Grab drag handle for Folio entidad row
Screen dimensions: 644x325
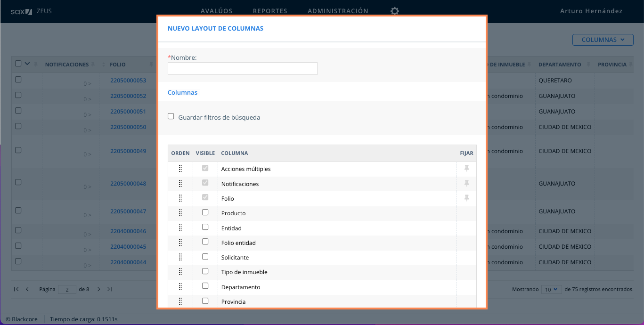click(180, 243)
